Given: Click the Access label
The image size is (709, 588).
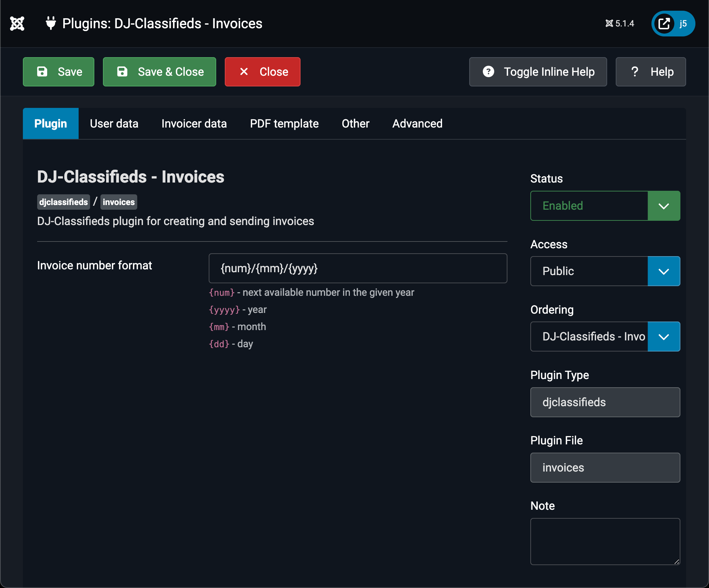Looking at the screenshot, I should (x=549, y=244).
